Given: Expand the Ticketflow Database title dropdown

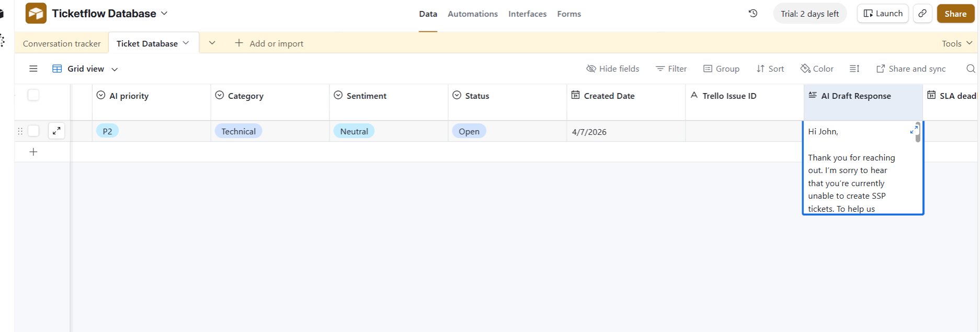Looking at the screenshot, I should (x=164, y=14).
